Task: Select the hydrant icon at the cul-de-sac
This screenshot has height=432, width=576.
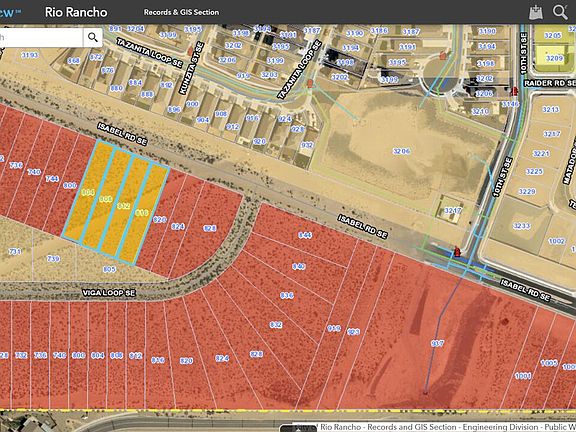Action: coord(443,55)
